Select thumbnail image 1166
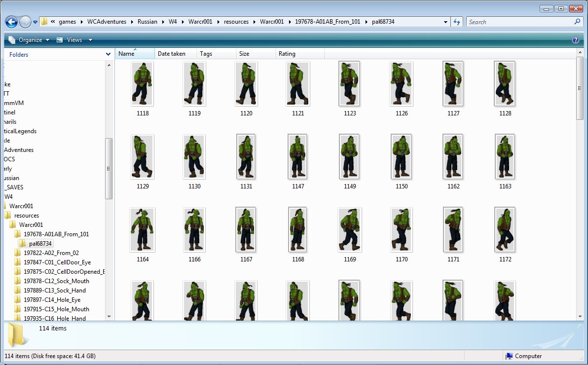Image resolution: width=588 pixels, height=365 pixels. [x=194, y=229]
